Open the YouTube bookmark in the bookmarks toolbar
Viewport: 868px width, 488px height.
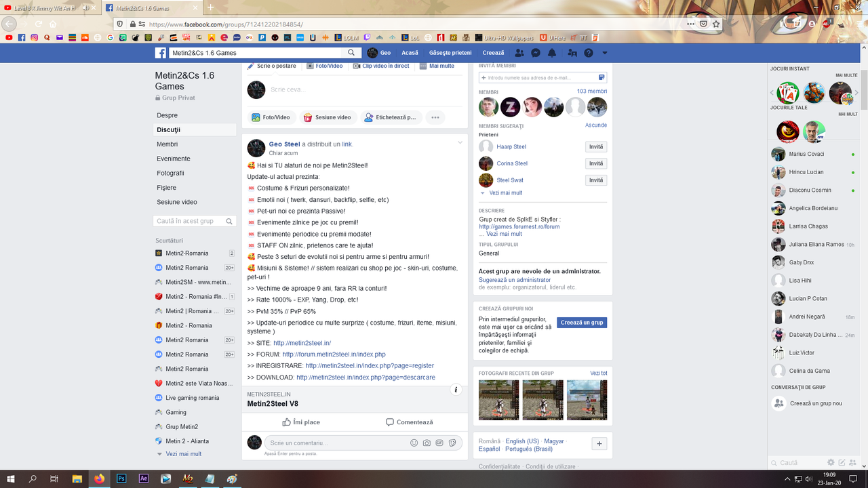(x=9, y=38)
